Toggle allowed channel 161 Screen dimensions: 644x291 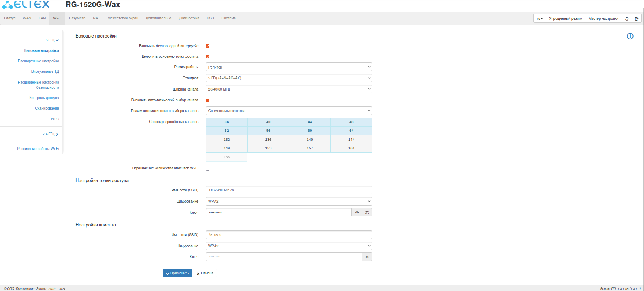(351, 148)
